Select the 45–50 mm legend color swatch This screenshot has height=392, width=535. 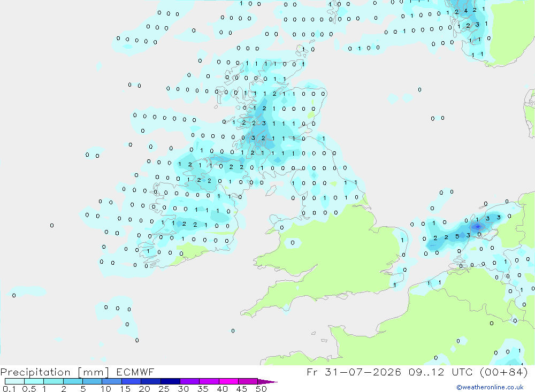pos(248,381)
